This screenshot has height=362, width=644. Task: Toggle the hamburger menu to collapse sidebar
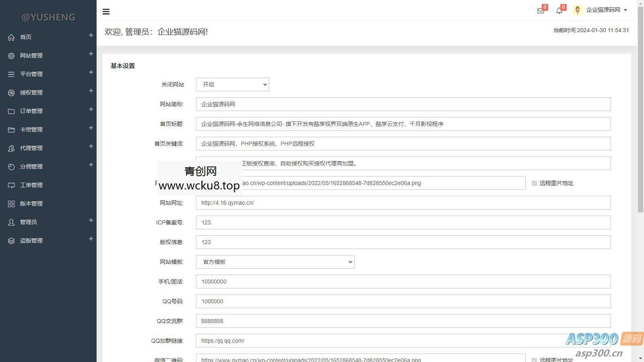(x=106, y=11)
